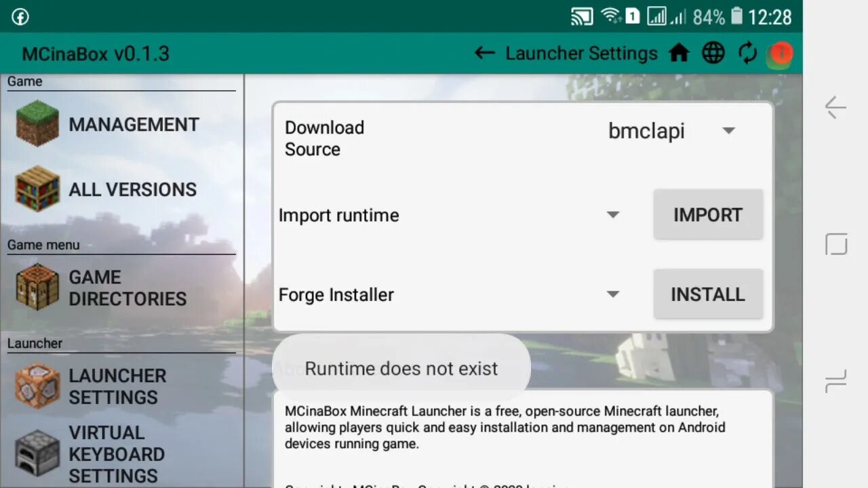Click the Launcher Settings header title

point(581,54)
